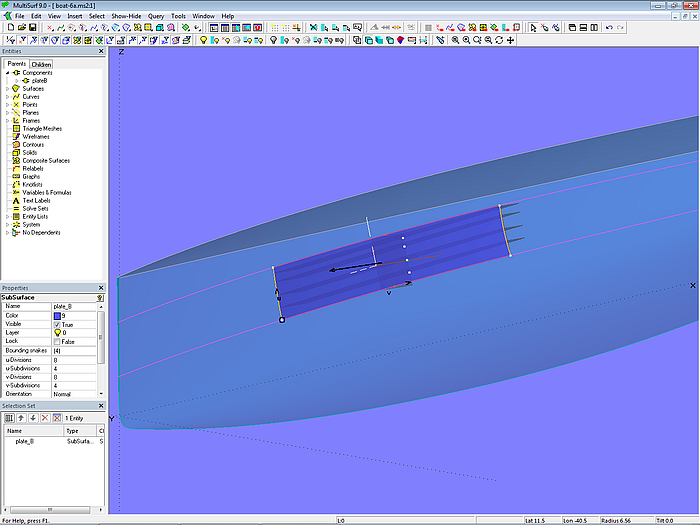The image size is (700, 525).
Task: Toggle the Visible True checkbox
Action: pyautogui.click(x=57, y=324)
